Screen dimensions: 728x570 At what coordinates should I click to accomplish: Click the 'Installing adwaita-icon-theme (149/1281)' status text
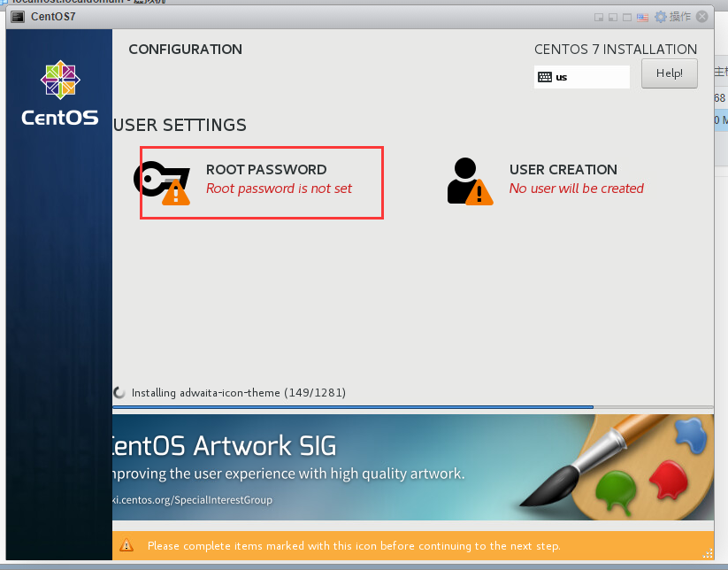[239, 393]
